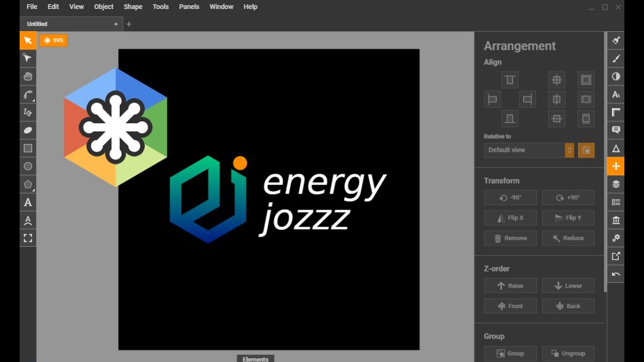Viewport: 644px width, 362px height.
Task: Open the File menu
Action: click(32, 7)
